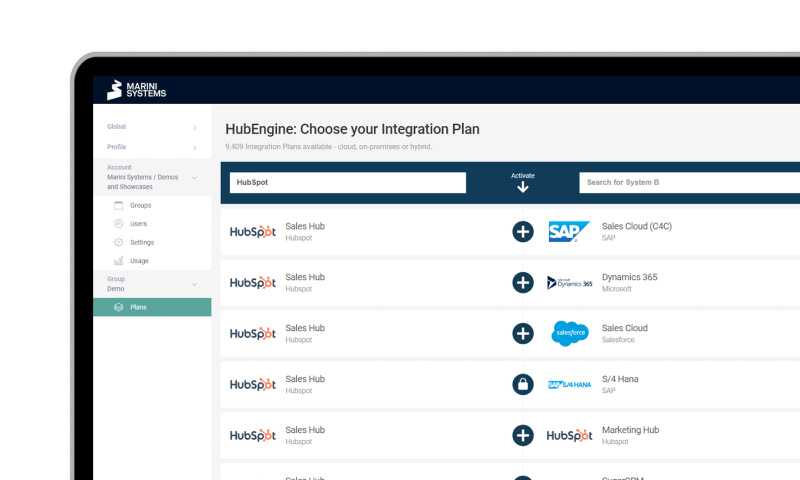Click the Usage bar chart icon
Viewport: 800px width, 480px height.
pos(118,261)
